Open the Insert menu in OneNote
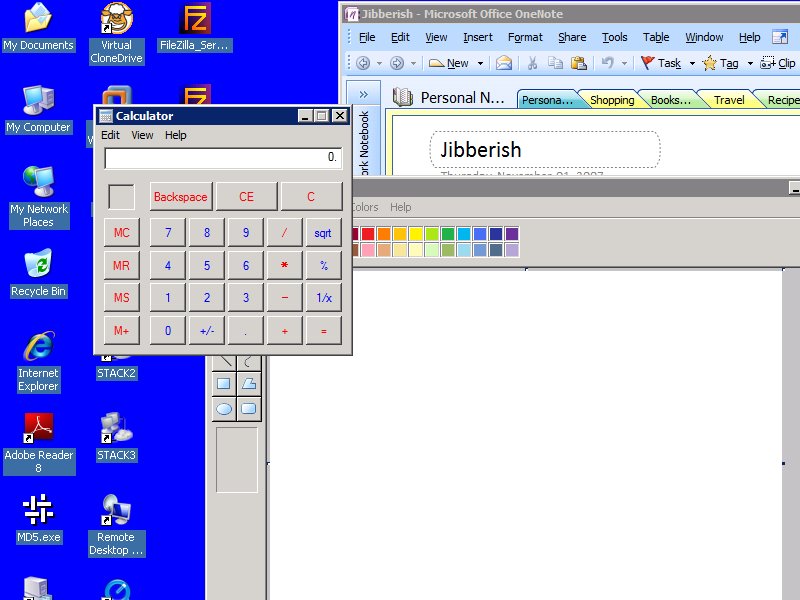The width and height of the screenshot is (800, 600). click(x=478, y=37)
